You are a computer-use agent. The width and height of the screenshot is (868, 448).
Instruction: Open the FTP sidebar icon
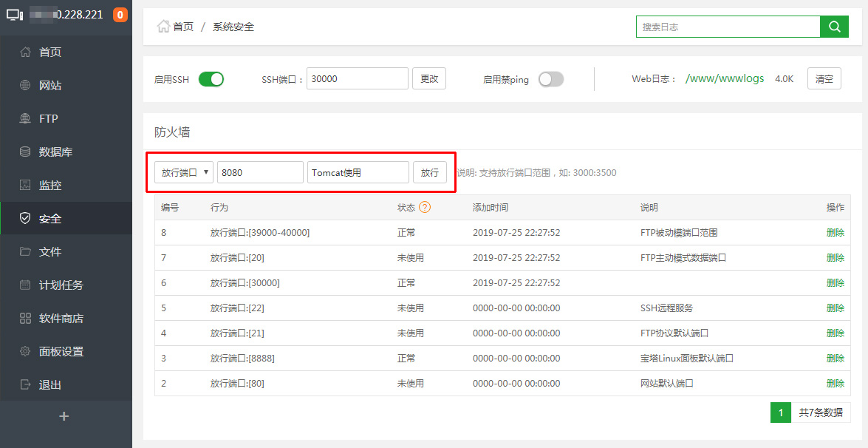(25, 119)
